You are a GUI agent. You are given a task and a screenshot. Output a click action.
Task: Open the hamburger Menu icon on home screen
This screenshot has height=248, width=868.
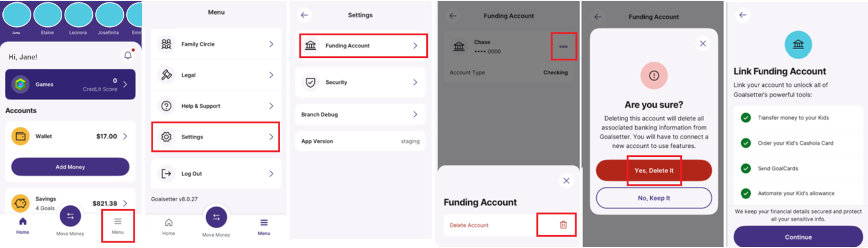click(x=117, y=222)
